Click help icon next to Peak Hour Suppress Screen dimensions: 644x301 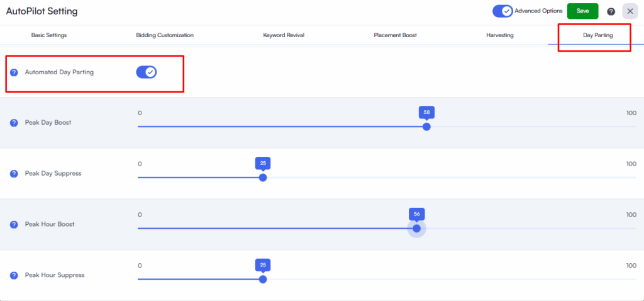pos(14,276)
